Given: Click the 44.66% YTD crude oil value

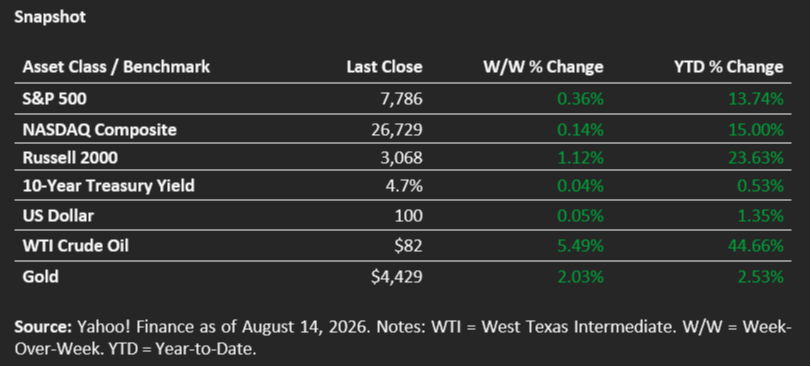Looking at the screenshot, I should coord(756,245).
